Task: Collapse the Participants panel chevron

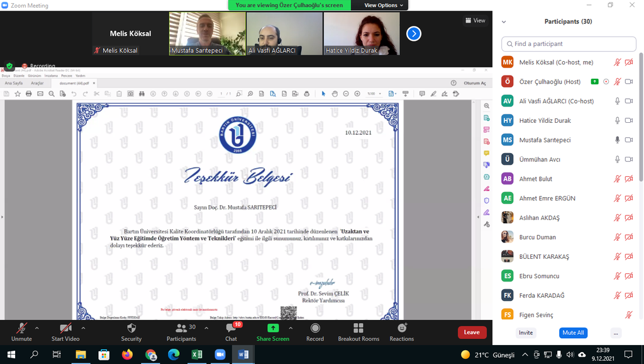Action: point(504,21)
